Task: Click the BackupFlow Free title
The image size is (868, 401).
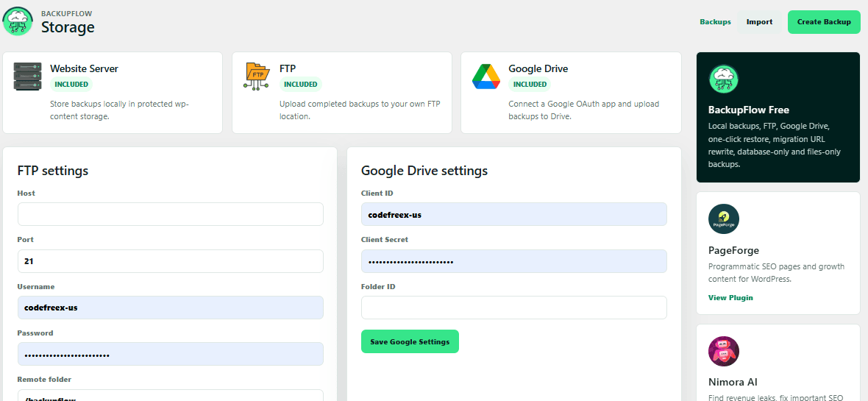Action: pos(749,110)
